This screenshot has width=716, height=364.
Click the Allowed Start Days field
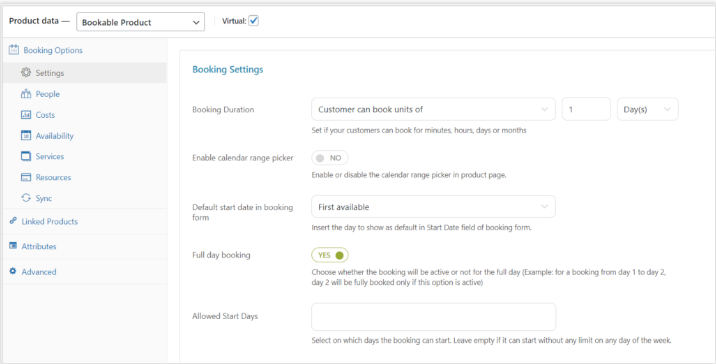click(433, 317)
